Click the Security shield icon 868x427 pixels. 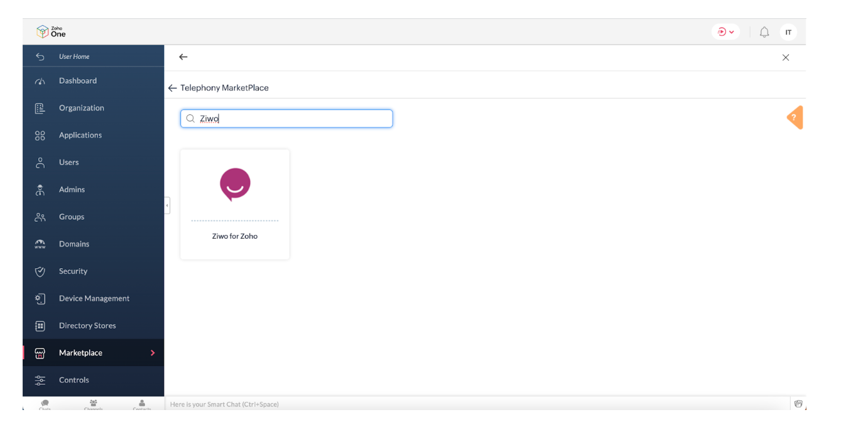tap(40, 271)
